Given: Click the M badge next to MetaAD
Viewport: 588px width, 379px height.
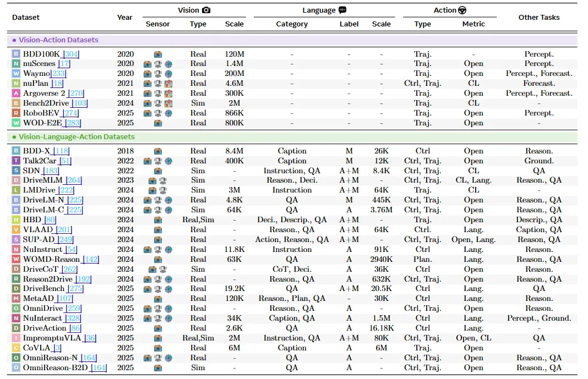Looking at the screenshot, I should pos(16,299).
